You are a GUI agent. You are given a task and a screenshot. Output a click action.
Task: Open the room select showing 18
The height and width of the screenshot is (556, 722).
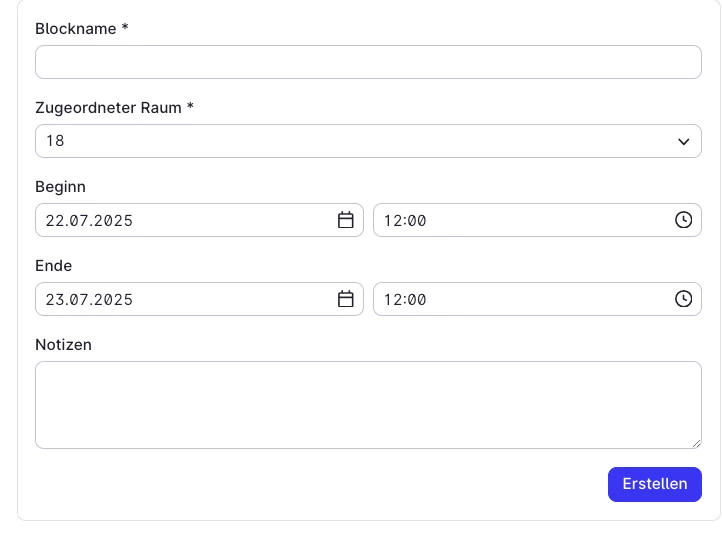pos(368,141)
